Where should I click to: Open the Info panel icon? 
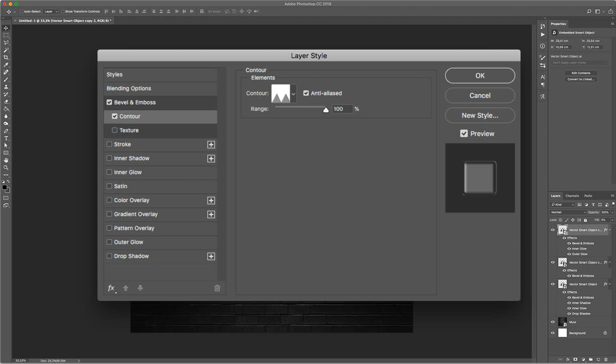pyautogui.click(x=543, y=46)
